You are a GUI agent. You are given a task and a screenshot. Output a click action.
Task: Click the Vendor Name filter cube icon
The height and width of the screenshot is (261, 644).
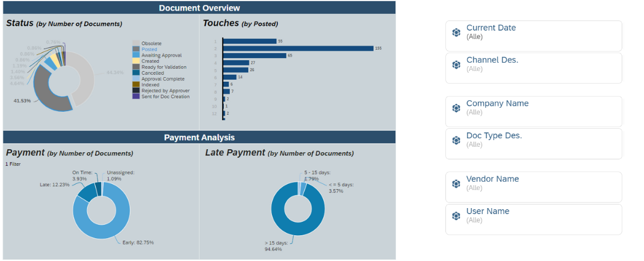(x=456, y=184)
